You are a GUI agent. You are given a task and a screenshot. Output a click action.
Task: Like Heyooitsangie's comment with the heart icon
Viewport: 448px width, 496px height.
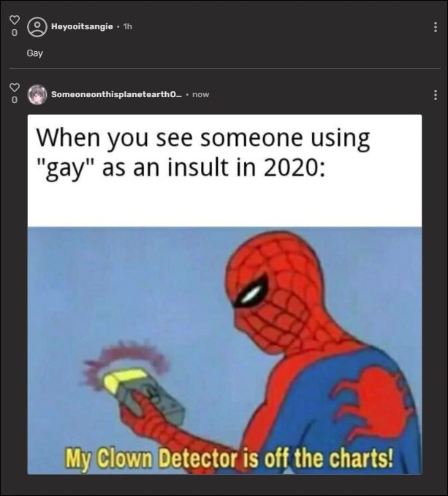click(14, 20)
